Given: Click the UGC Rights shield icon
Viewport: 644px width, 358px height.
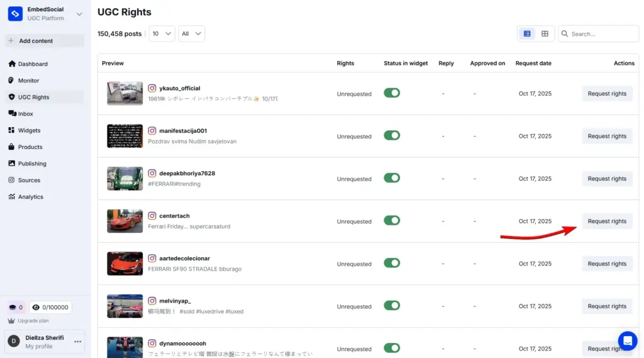Looking at the screenshot, I should coord(11,97).
